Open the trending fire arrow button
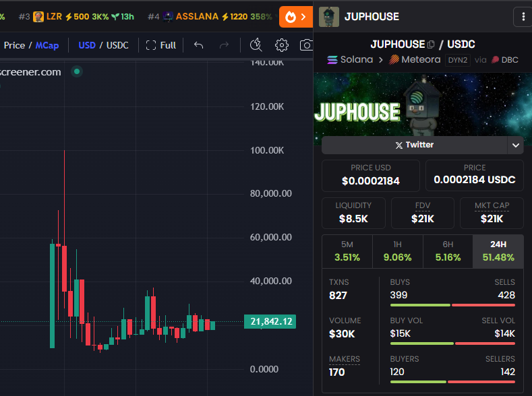Screen dimensions: 532x396 (296, 17)
